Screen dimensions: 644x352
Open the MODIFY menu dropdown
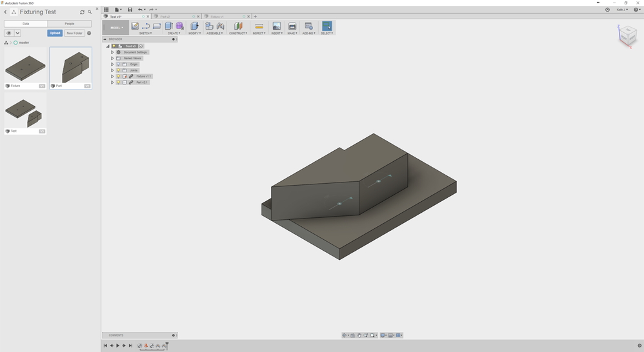click(x=195, y=34)
